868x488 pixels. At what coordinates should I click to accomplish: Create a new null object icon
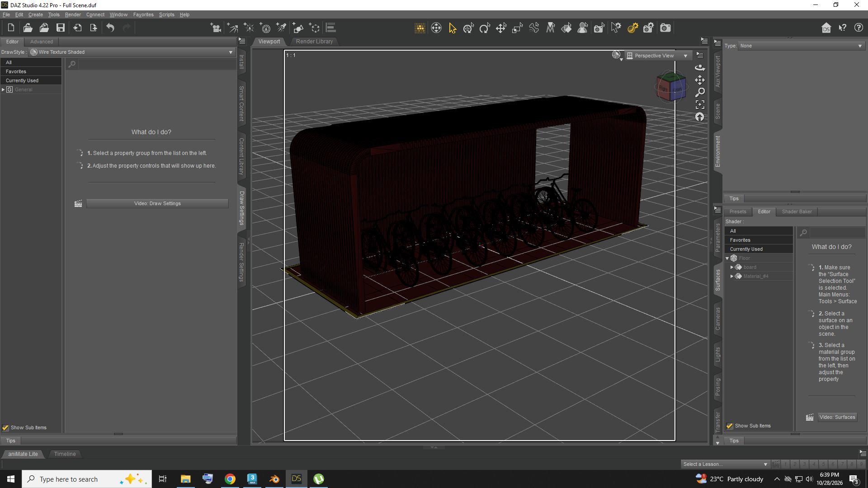[315, 28]
